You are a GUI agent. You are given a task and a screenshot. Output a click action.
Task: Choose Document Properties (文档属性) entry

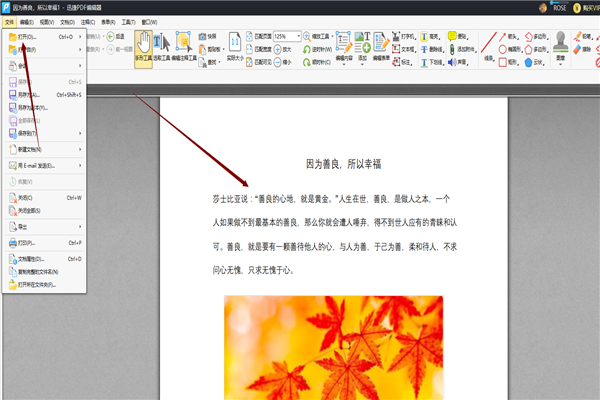pos(45,259)
